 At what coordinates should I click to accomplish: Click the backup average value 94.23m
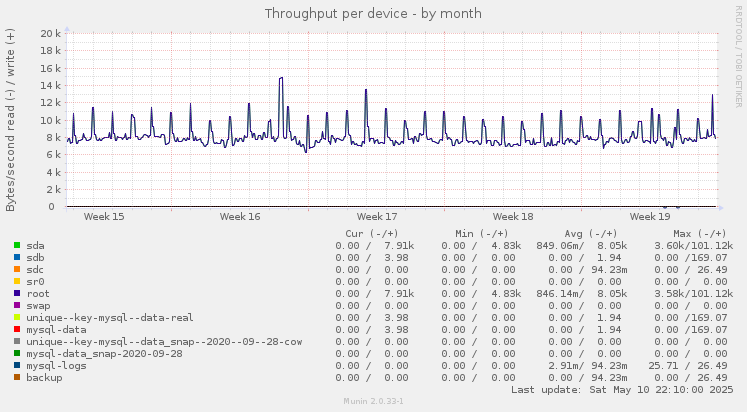[x=609, y=378]
